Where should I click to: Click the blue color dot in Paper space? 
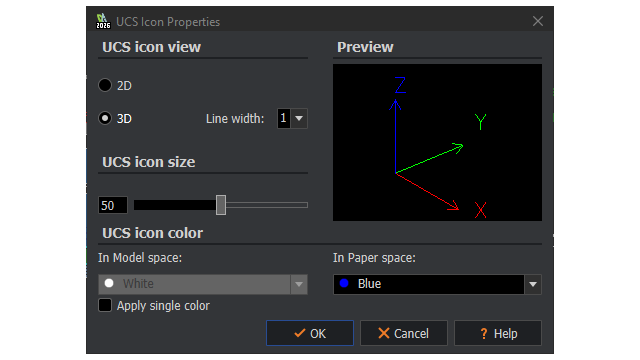click(x=344, y=283)
